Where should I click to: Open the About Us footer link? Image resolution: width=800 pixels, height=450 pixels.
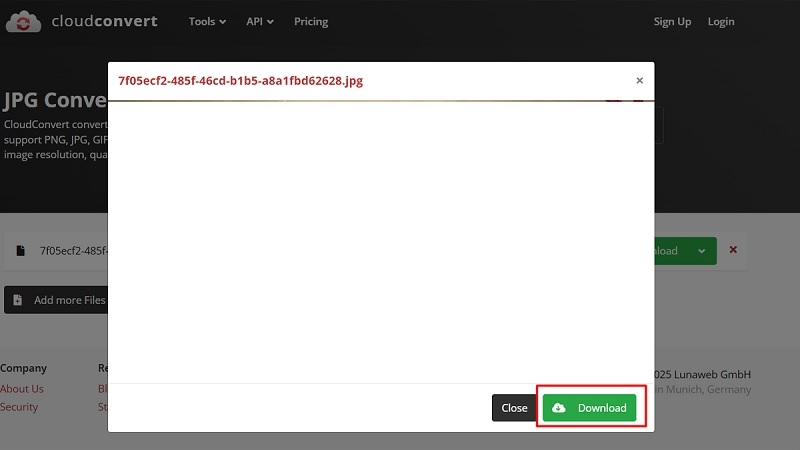21,388
